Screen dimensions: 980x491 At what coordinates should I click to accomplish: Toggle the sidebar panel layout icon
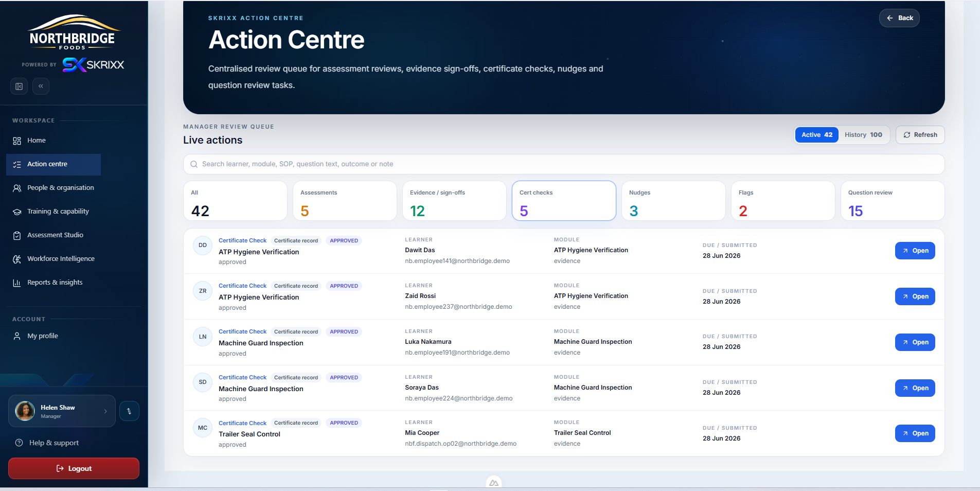click(19, 86)
